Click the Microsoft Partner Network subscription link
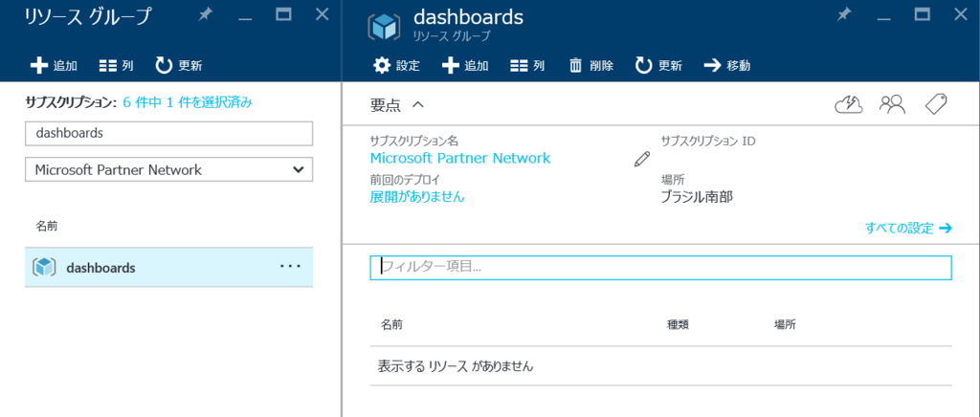 pos(460,158)
